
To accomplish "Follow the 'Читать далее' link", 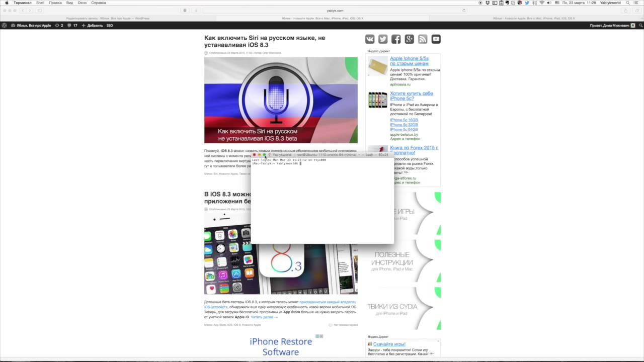I will (264, 317).
